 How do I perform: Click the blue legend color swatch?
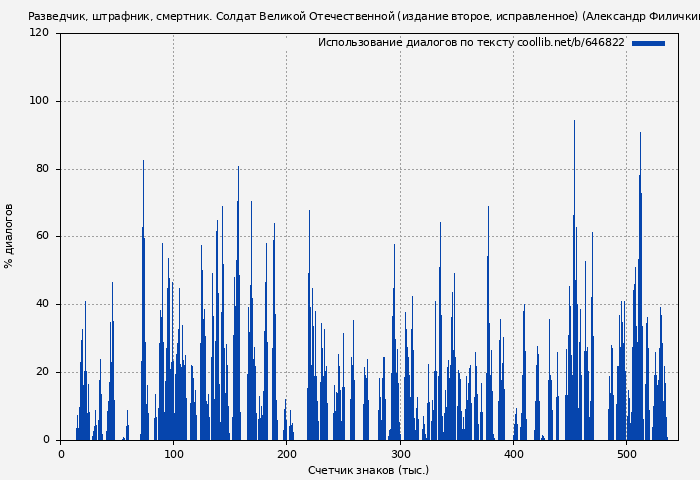click(648, 43)
